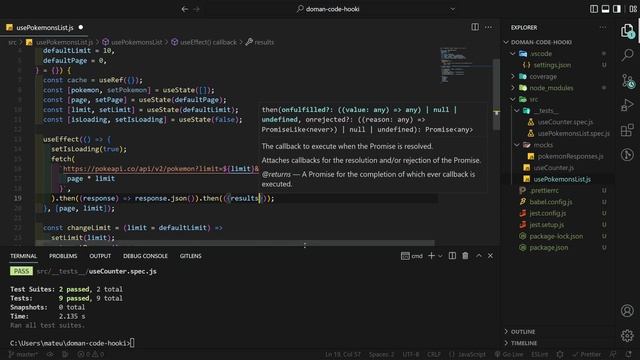Open jest.config.js in Explorer

(x=548, y=213)
